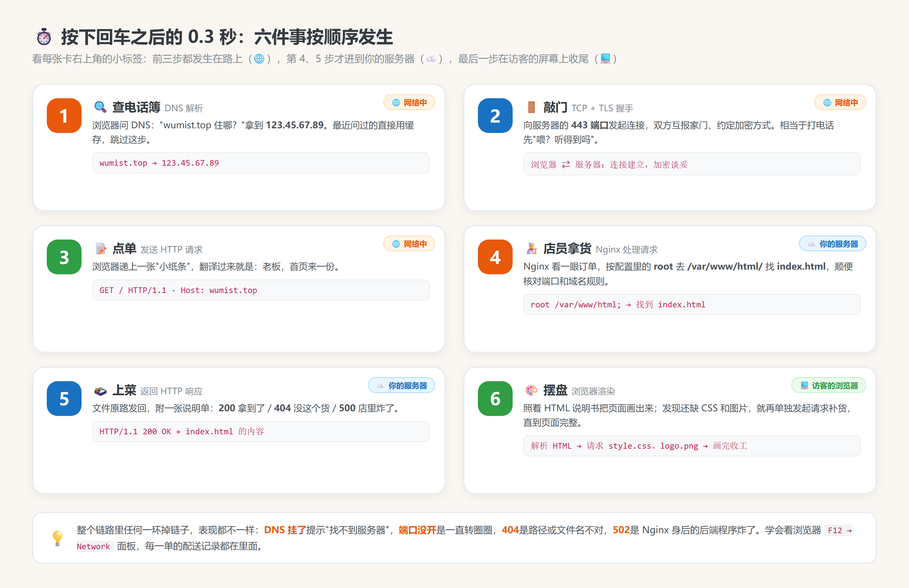Image resolution: width=909 pixels, height=588 pixels.
Task: Click the main heading 按下回车之后的 0.3 秒
Action: [x=227, y=37]
